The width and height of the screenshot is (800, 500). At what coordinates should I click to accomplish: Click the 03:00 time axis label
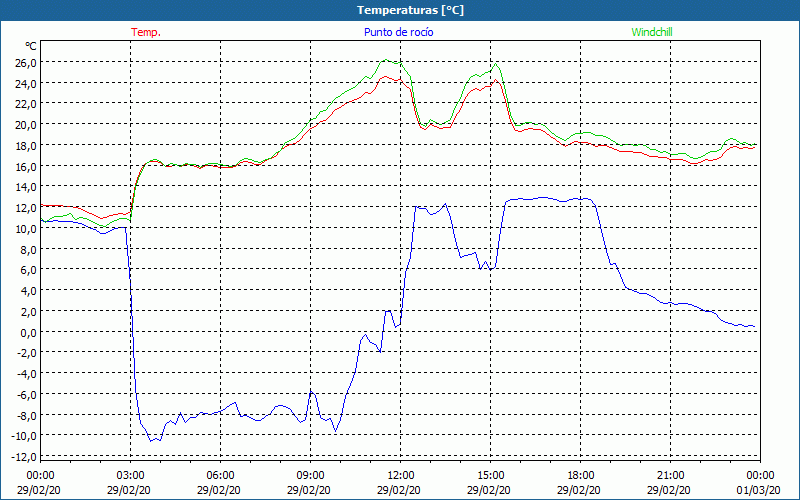[x=131, y=476]
